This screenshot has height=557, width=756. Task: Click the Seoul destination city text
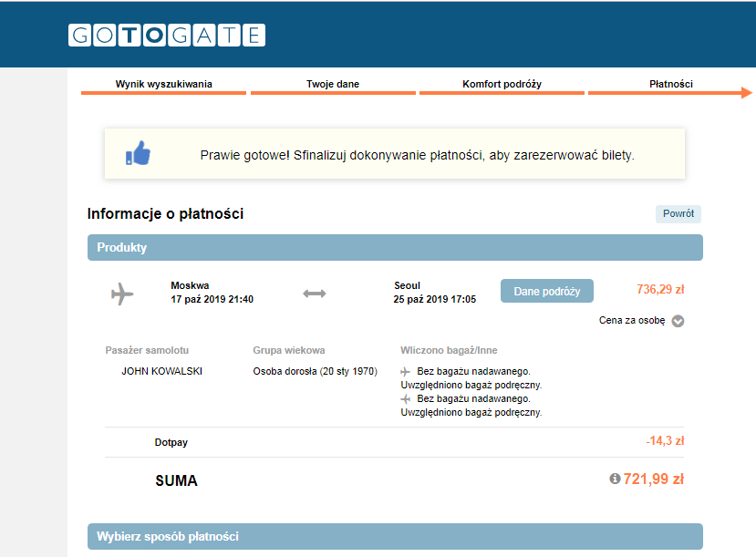[x=407, y=285]
